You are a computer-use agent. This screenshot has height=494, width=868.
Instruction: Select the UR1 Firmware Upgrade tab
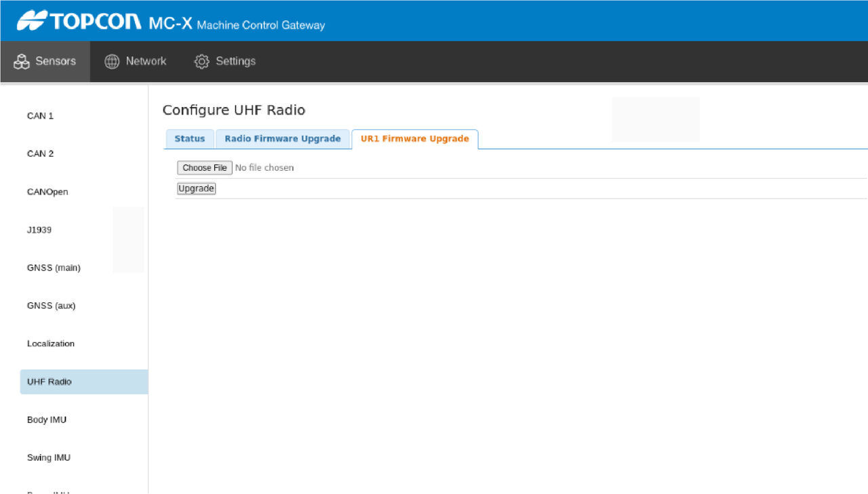pos(414,139)
